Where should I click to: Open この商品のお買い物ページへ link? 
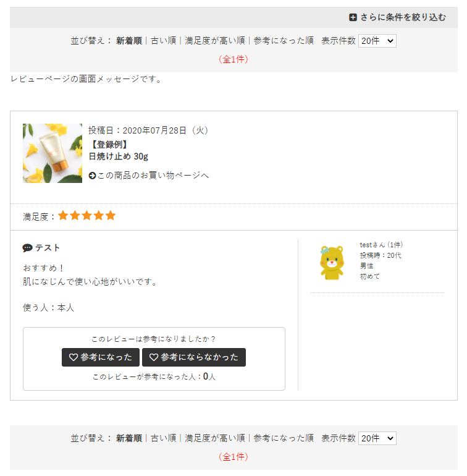click(153, 176)
